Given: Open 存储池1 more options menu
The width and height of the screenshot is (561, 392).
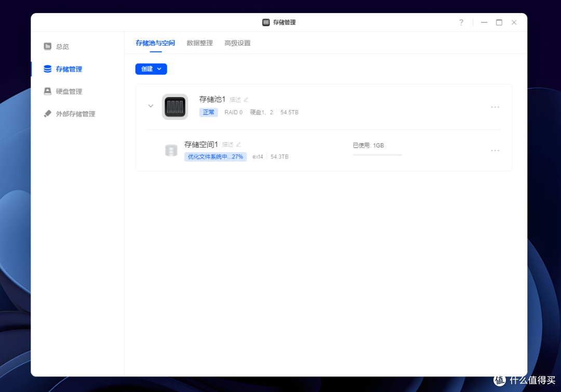Looking at the screenshot, I should click(x=495, y=107).
